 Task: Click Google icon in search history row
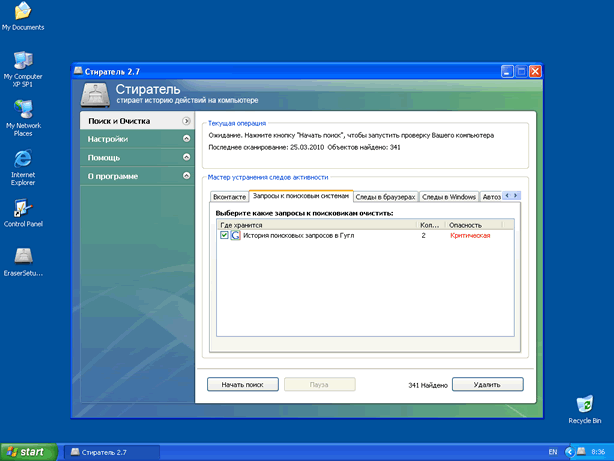click(235, 235)
